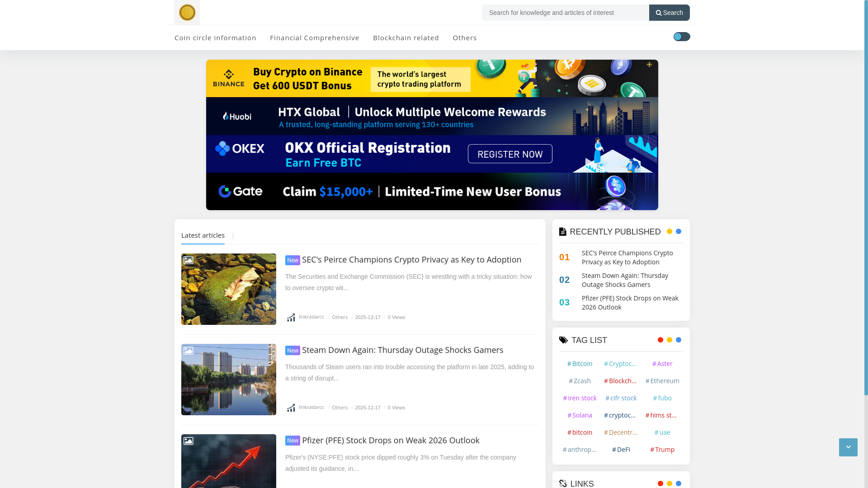Select the #fubo tag
Image resolution: width=868 pixels, height=488 pixels.
click(662, 398)
